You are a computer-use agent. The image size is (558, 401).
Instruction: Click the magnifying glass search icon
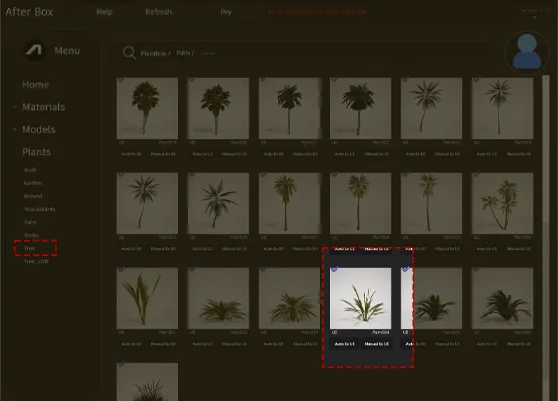(129, 53)
